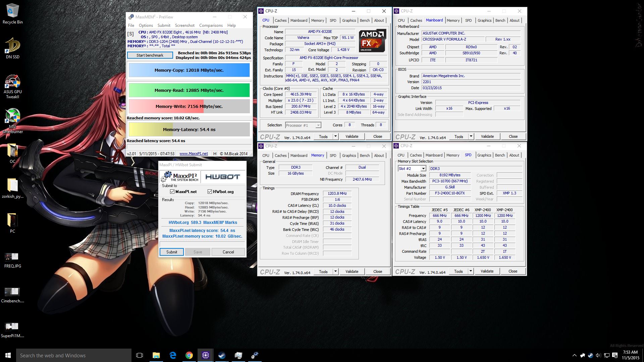This screenshot has width=644, height=362.
Task: Click the taskbar clock showing 7:53 AM
Action: point(630,355)
